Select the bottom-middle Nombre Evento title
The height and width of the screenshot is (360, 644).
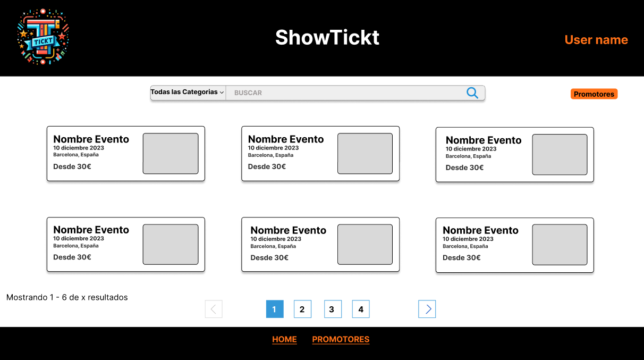288,230
